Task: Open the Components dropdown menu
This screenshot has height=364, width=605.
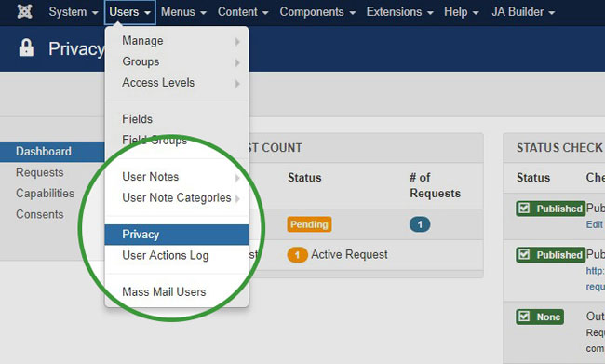Action: click(317, 12)
